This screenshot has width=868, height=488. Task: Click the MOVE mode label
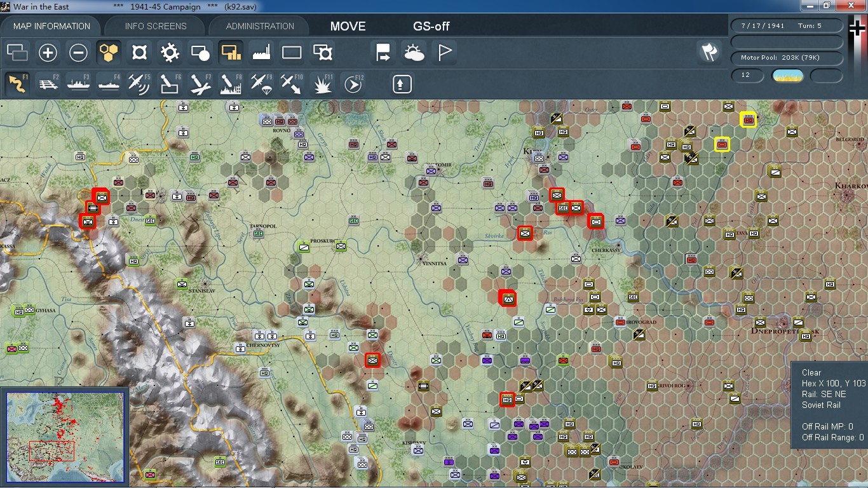pos(348,26)
